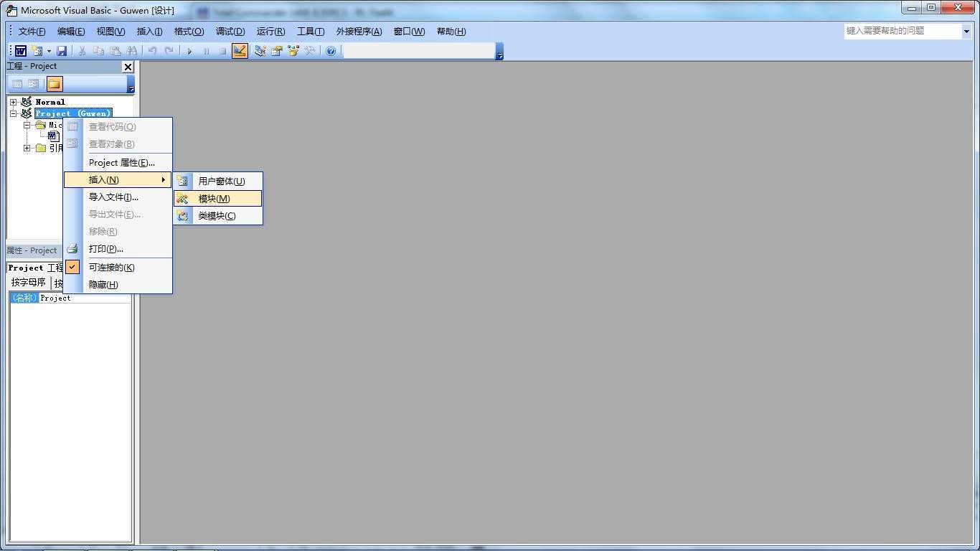This screenshot has width=980, height=551.
Task: Select 类模块(C) in the submenu
Action: click(x=218, y=216)
